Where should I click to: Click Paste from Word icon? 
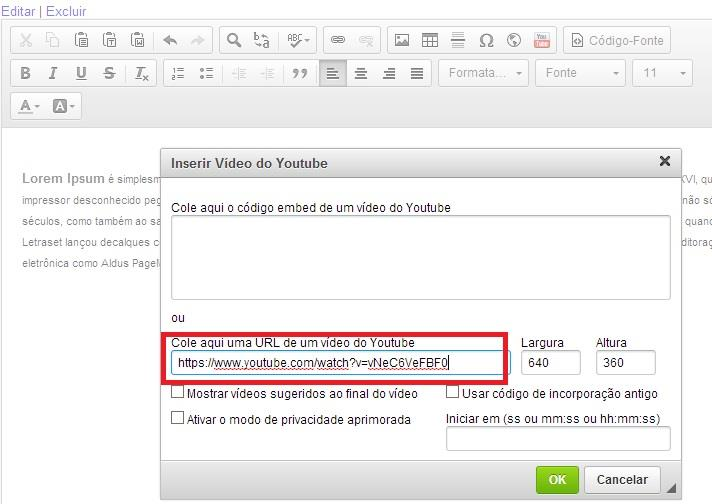[137, 40]
